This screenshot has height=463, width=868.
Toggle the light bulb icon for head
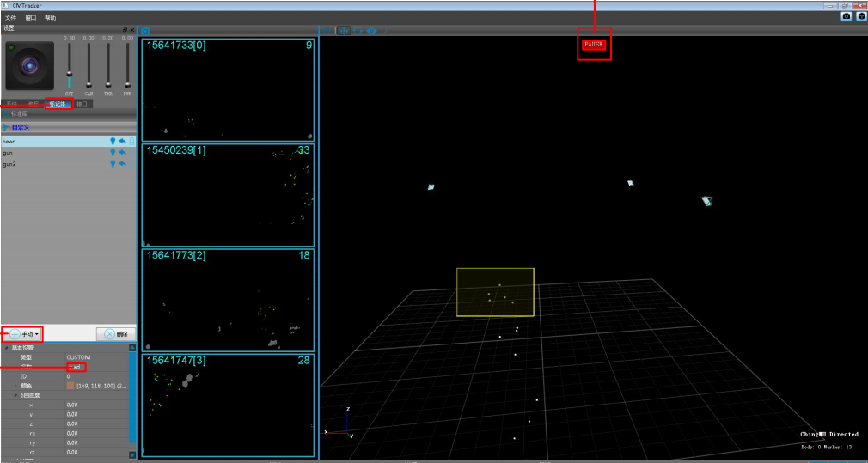point(113,141)
